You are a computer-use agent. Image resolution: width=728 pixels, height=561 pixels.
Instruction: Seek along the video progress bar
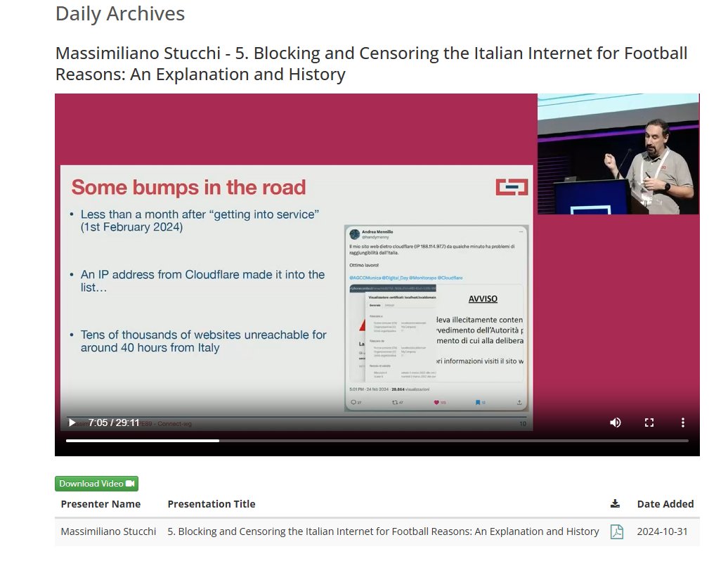point(377,441)
